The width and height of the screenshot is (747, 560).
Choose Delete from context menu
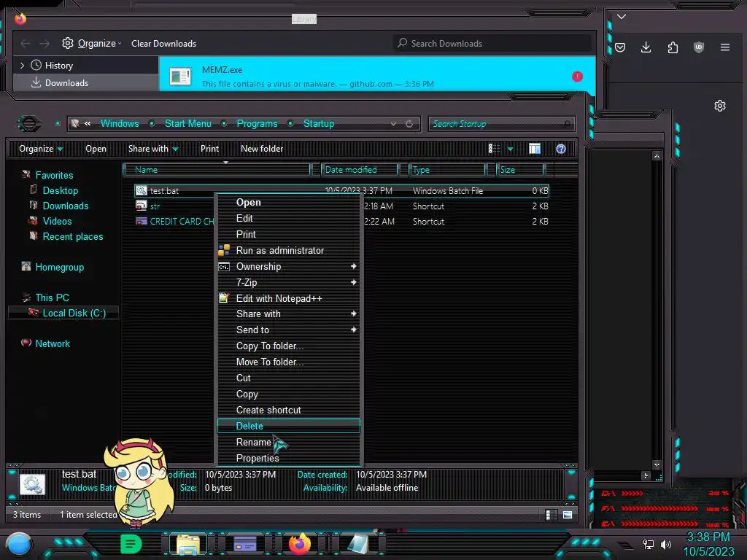pyautogui.click(x=288, y=426)
